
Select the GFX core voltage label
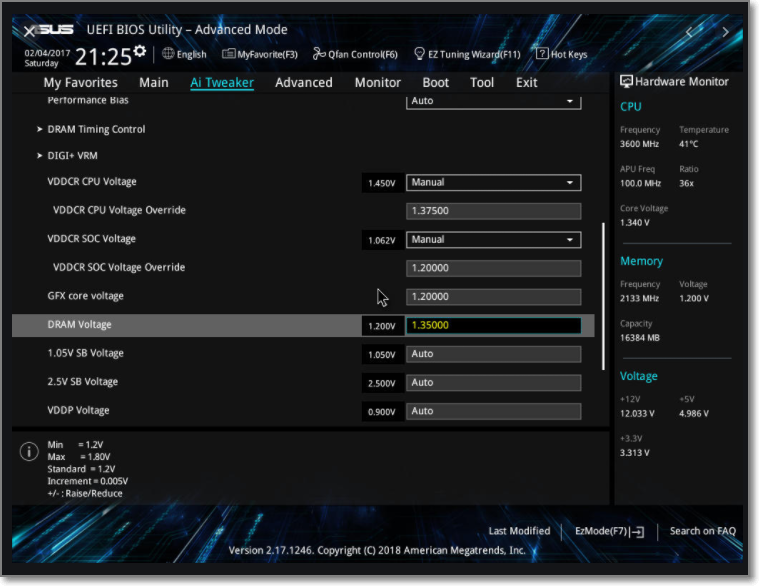coord(85,296)
